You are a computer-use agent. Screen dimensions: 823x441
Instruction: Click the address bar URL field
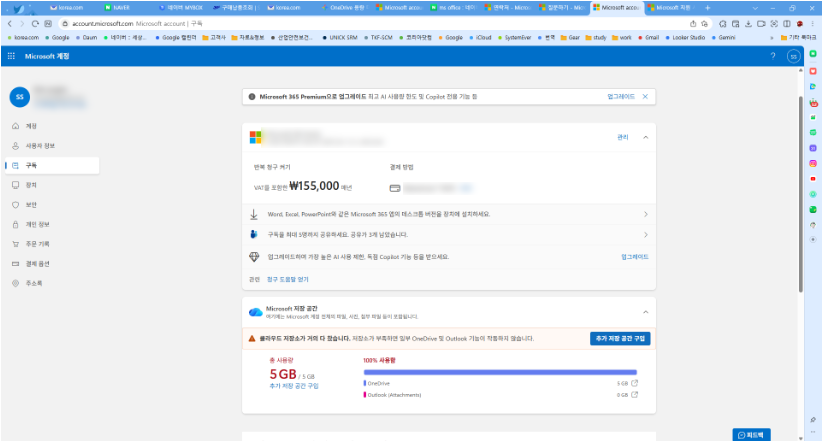[x=373, y=24]
